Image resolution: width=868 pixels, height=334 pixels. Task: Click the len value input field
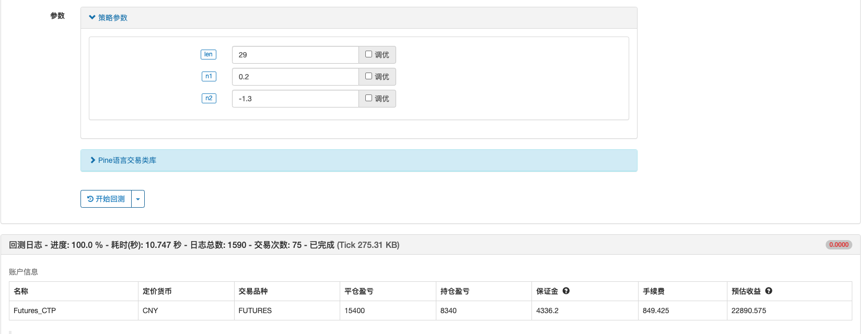tap(295, 55)
